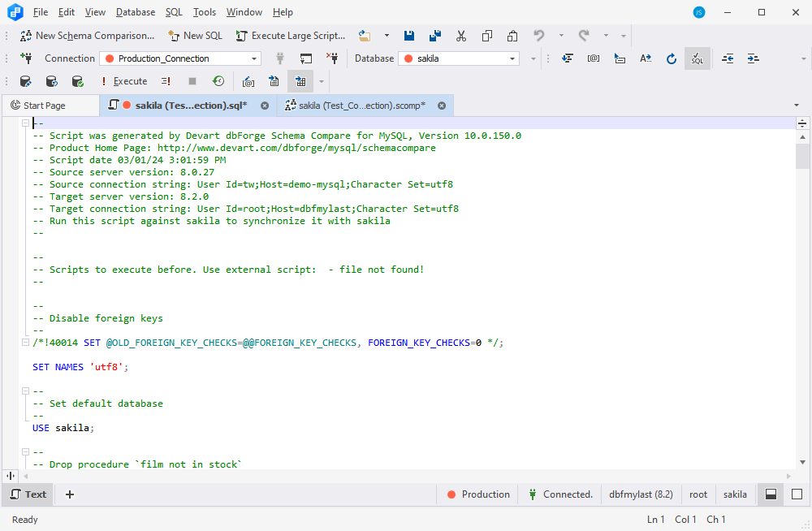Increase line indent icon
Viewport: 812px width, 531px height.
tap(754, 58)
